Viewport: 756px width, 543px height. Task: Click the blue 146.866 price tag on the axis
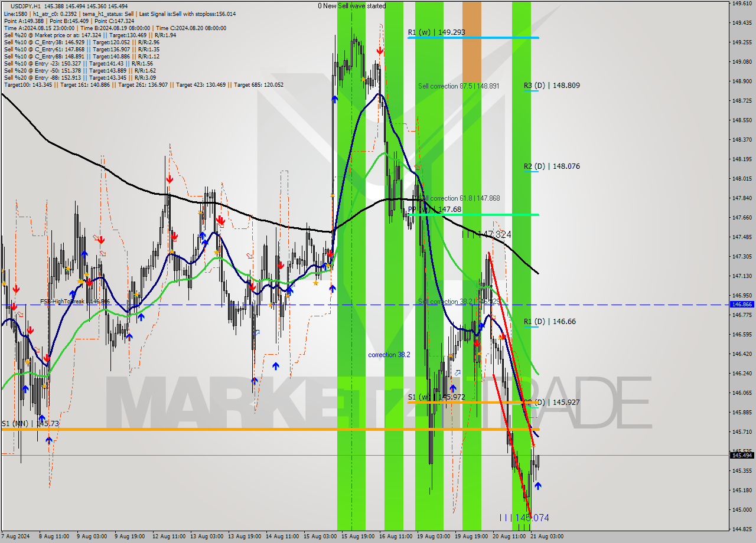pos(742,305)
